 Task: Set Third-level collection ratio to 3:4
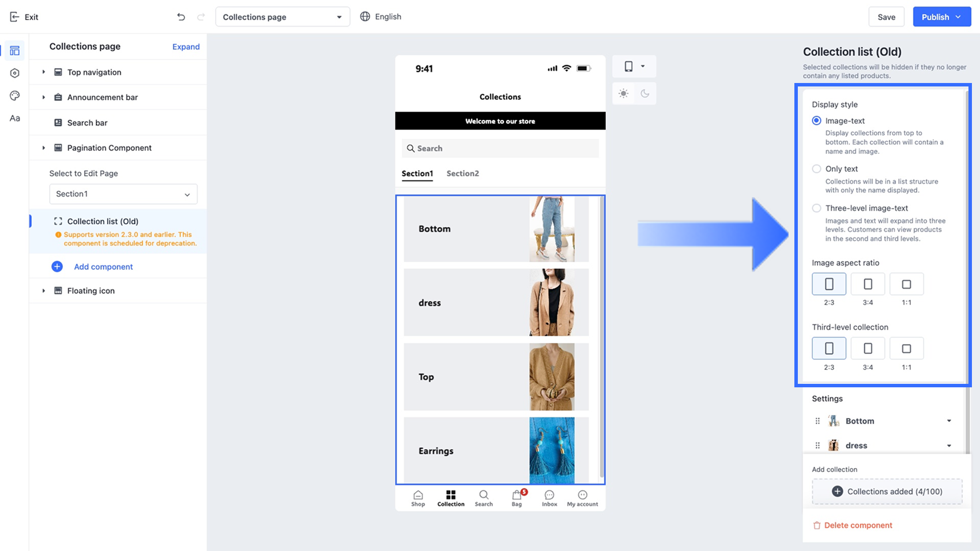(868, 348)
